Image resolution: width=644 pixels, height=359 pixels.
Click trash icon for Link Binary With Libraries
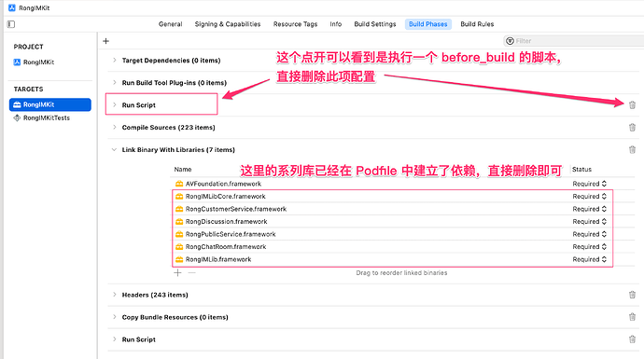pos(632,150)
